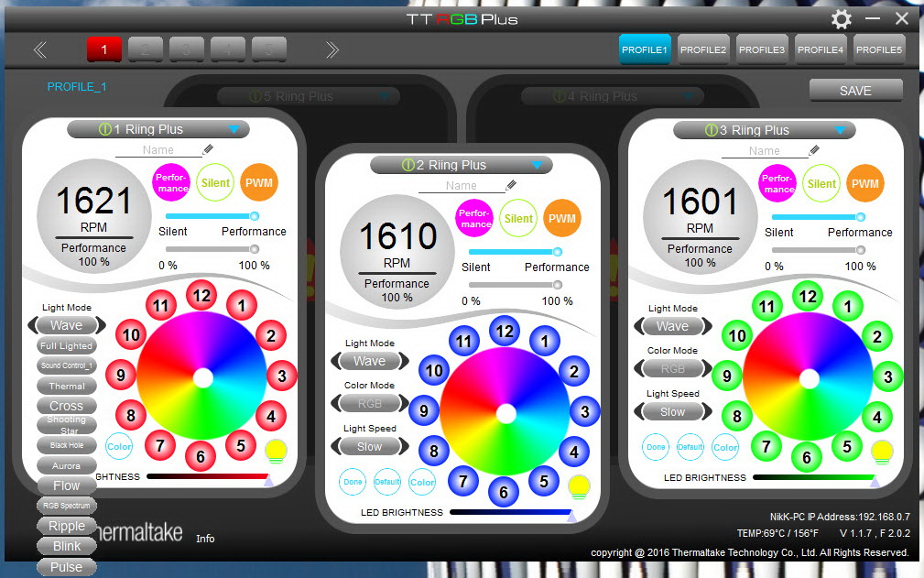Go to next controller page arrow
The width and height of the screenshot is (924, 578).
coord(332,49)
